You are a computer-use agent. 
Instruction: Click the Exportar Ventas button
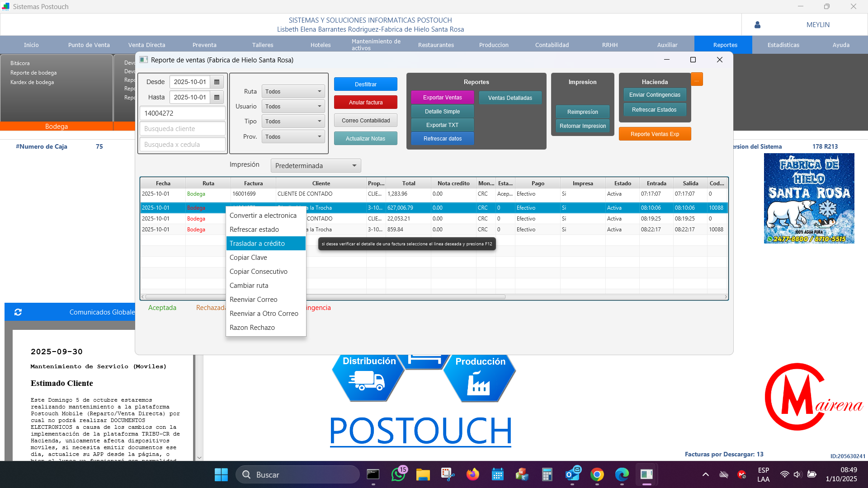click(x=442, y=98)
